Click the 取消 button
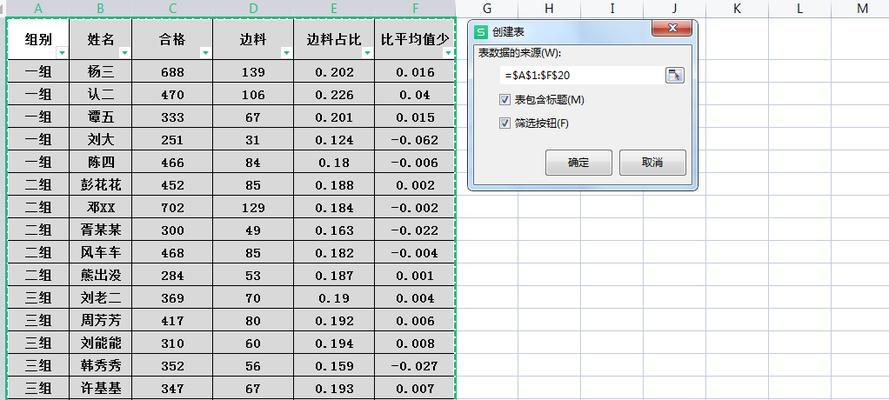889x400 pixels. pos(652,163)
